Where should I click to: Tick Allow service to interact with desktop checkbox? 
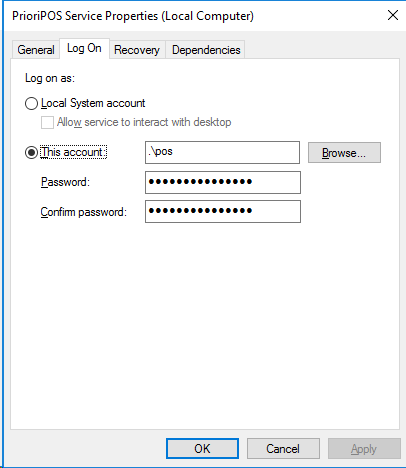click(47, 122)
